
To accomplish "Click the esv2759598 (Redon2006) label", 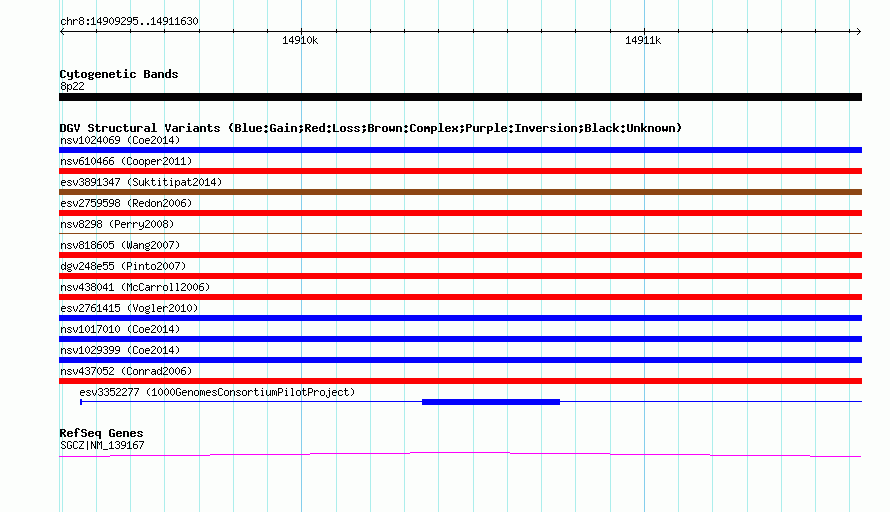I will 126,203.
